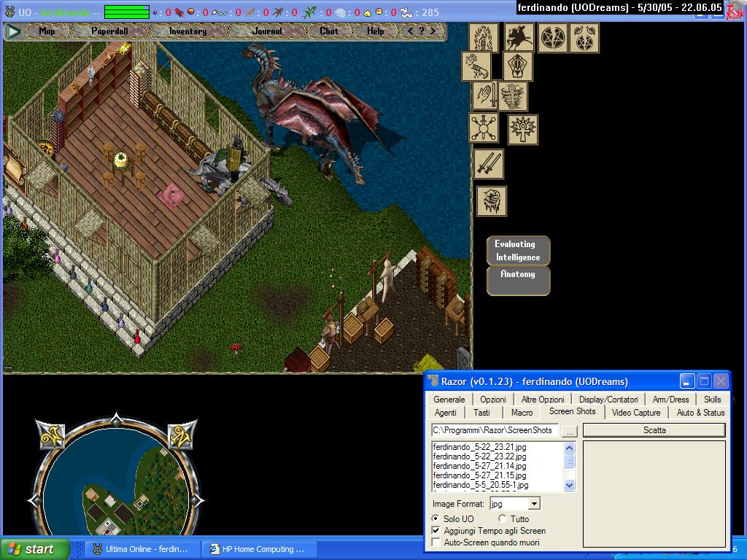Cast the radiant ankh spell icon
Viewport: 747px width, 560px height.
[522, 129]
